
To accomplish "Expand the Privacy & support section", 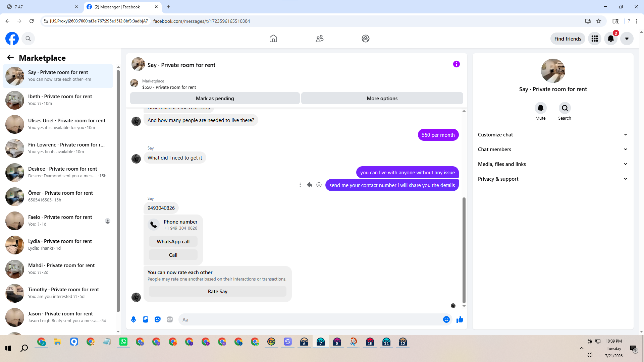I will pos(553,179).
